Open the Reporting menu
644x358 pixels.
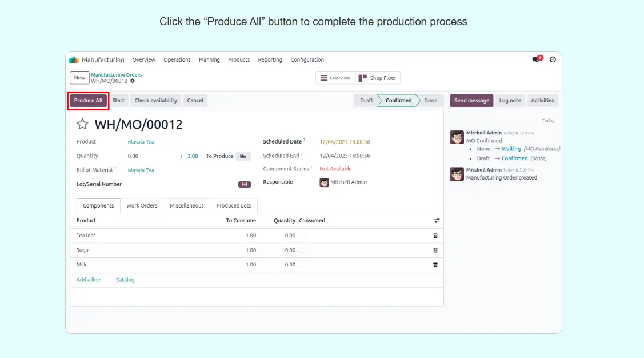click(x=270, y=59)
